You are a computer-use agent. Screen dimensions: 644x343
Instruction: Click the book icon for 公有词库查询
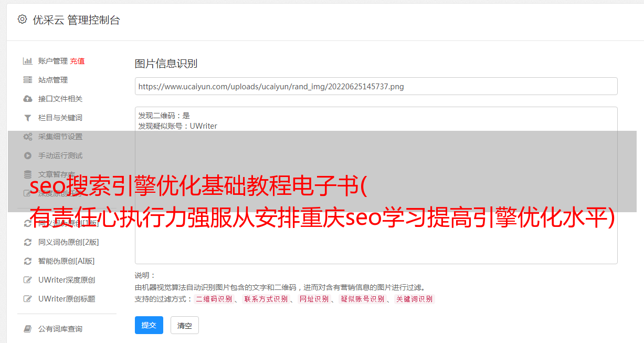[x=28, y=329]
